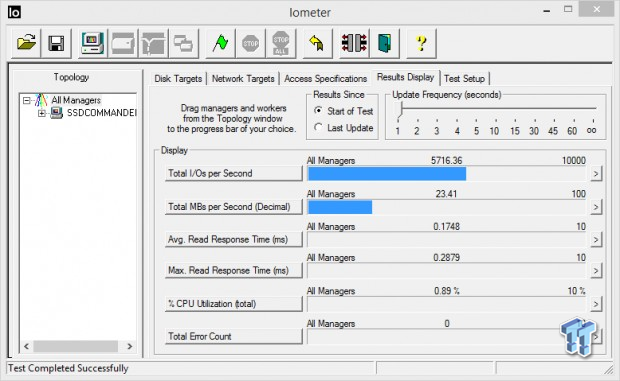Image resolution: width=620 pixels, height=381 pixels.
Task: Click the 0.89 % CPU value
Action: click(x=447, y=291)
